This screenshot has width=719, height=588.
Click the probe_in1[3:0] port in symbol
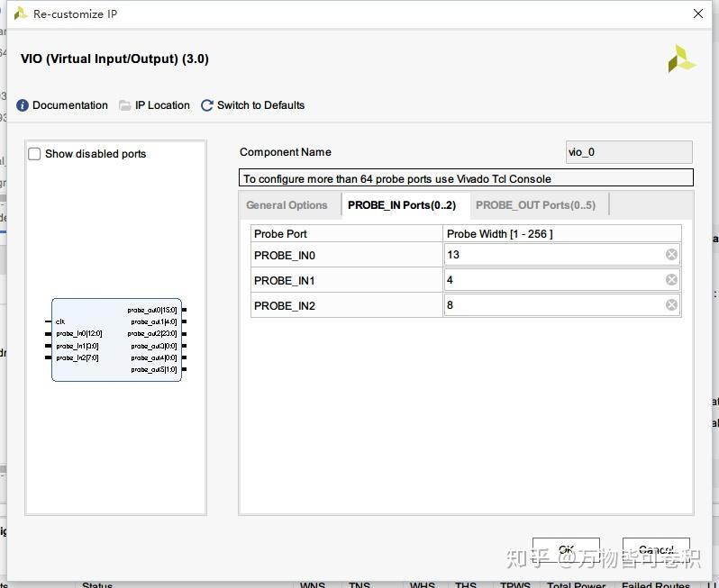77,346
